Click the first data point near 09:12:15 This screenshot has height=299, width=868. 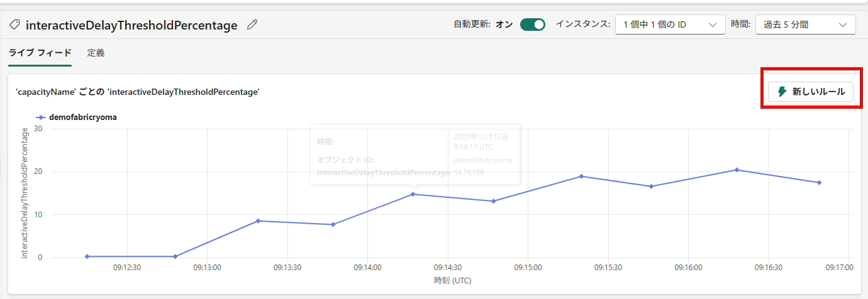point(87,256)
